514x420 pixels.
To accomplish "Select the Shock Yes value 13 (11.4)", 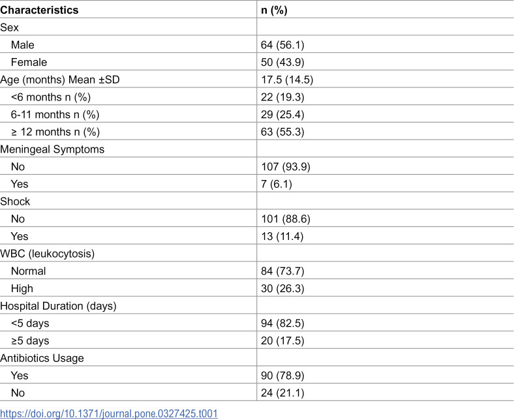I will click(282, 236).
